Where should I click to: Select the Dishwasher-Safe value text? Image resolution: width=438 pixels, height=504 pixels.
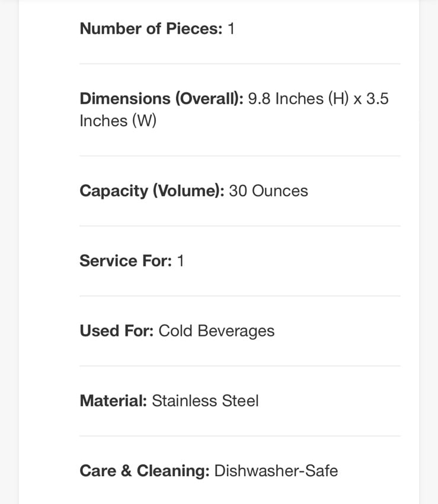tap(276, 471)
